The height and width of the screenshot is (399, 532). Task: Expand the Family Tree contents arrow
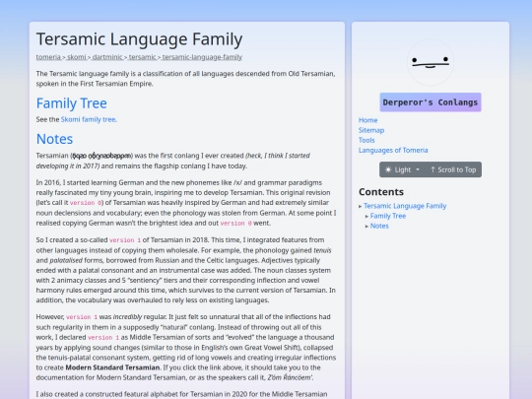click(366, 216)
